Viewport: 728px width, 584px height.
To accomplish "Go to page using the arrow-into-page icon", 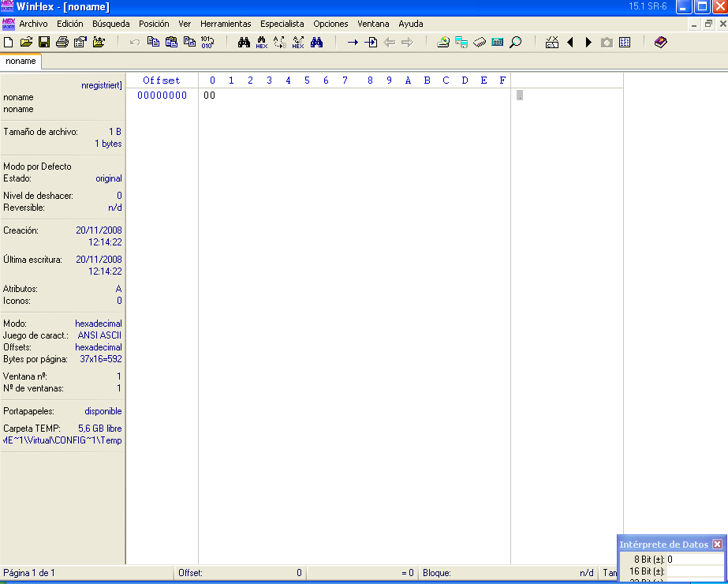I will click(371, 43).
